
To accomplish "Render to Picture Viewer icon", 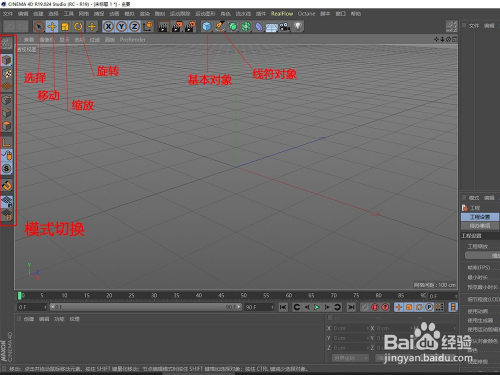I will 177,26.
